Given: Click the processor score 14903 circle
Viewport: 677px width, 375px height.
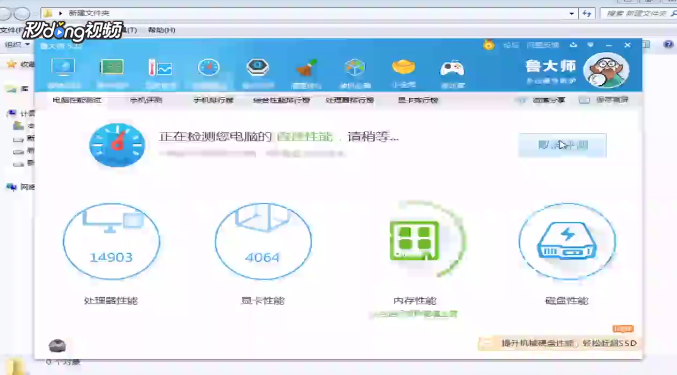Looking at the screenshot, I should coord(111,241).
